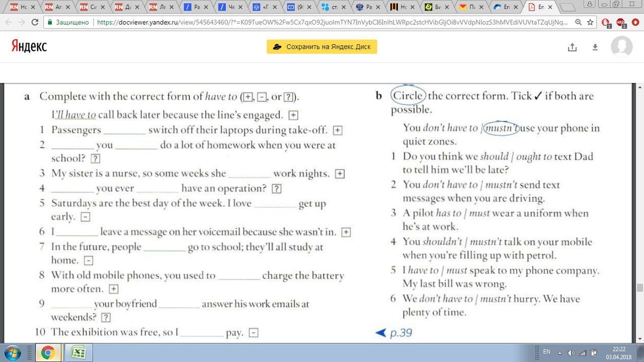
Task: Click the vertical scrollbar thumb
Action: pyautogui.click(x=640, y=288)
